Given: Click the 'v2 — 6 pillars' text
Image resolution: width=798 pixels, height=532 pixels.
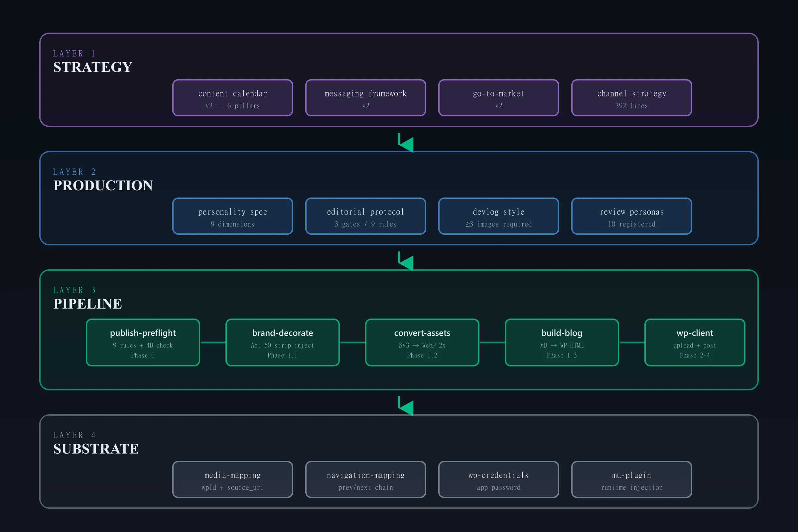Looking at the screenshot, I should (x=233, y=106).
